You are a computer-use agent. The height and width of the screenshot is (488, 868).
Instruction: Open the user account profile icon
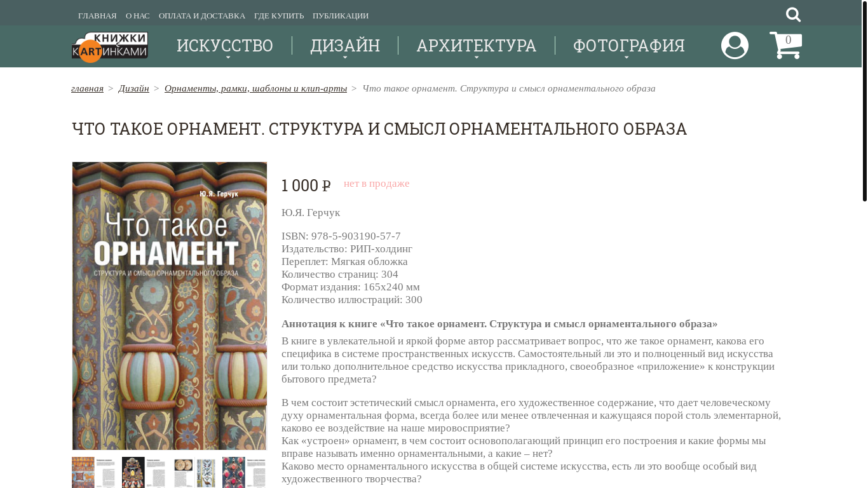(735, 46)
